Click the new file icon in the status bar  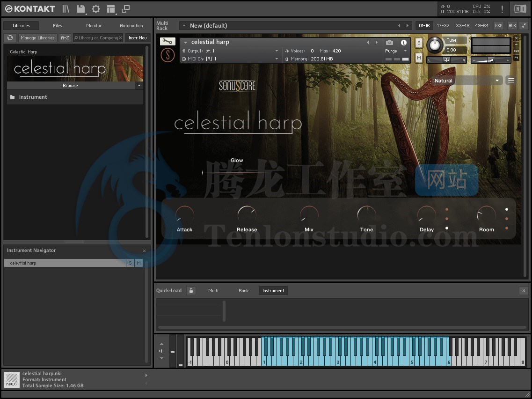[12, 379]
